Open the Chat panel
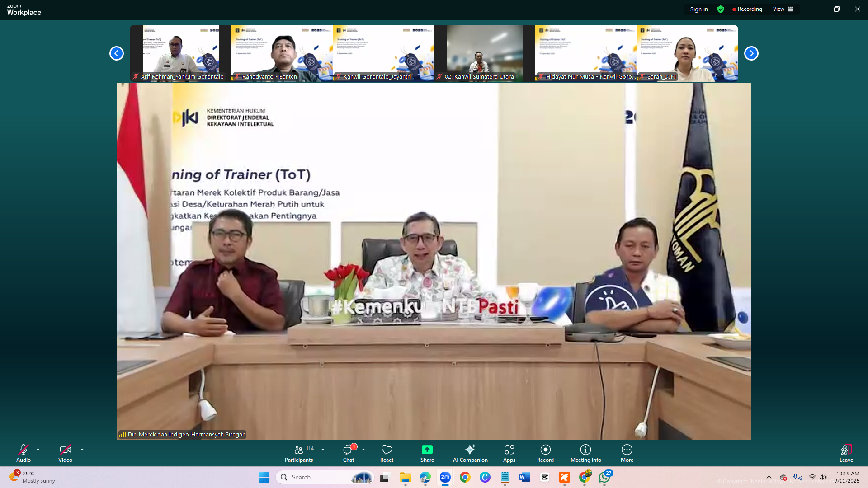868x488 pixels. [x=348, y=453]
